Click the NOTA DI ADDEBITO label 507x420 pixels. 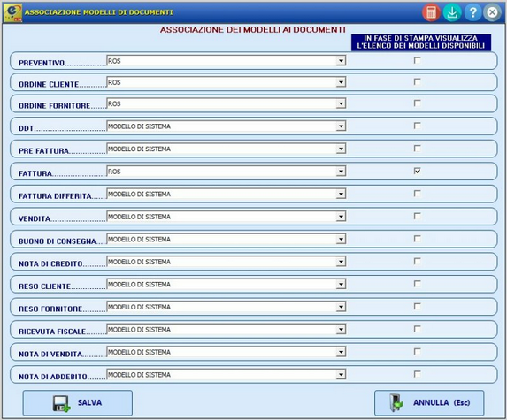click(53, 377)
